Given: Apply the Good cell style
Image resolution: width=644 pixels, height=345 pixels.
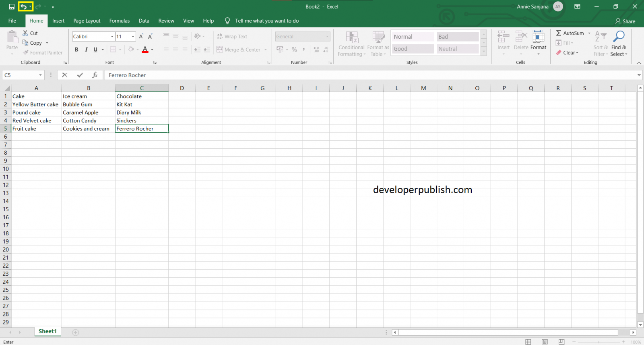Looking at the screenshot, I should (413, 49).
